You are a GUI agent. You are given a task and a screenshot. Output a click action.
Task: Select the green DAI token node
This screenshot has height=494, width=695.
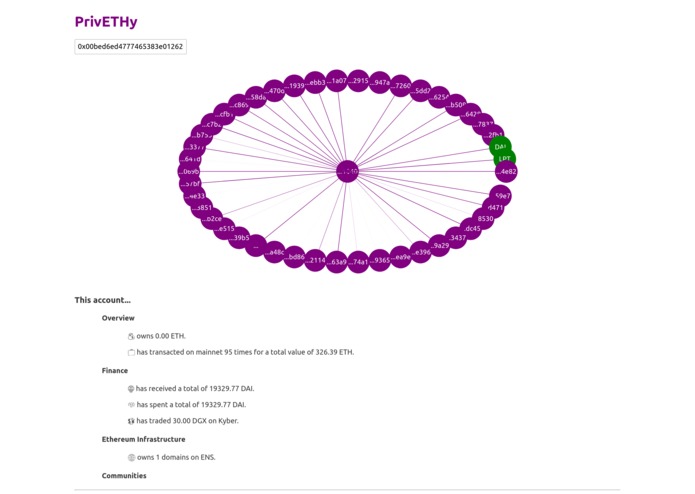[x=500, y=147]
